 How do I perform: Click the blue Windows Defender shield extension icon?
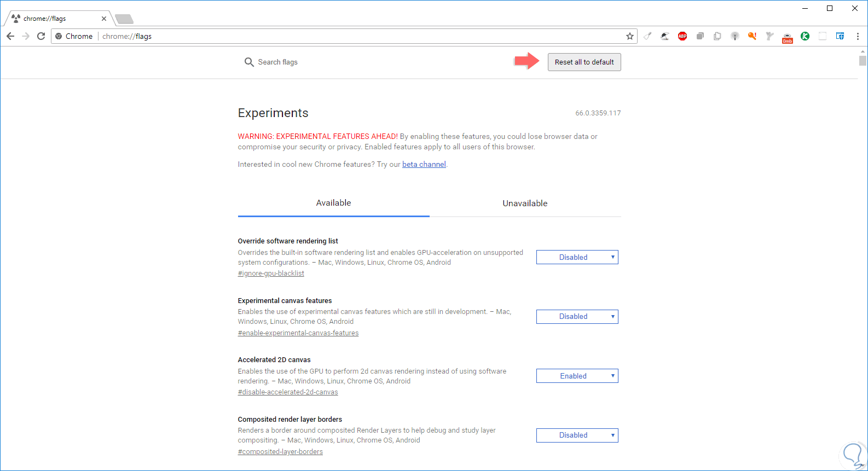click(840, 36)
